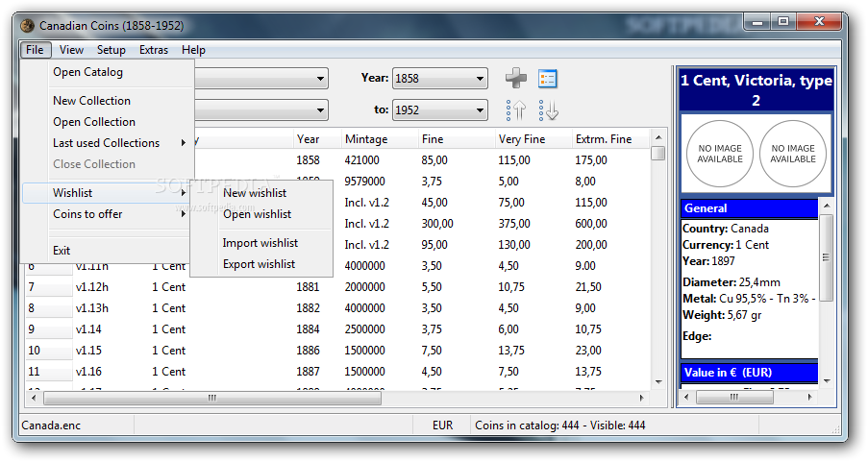
Task: Click the details panel vertical scrollbar thumb
Action: tap(826, 257)
